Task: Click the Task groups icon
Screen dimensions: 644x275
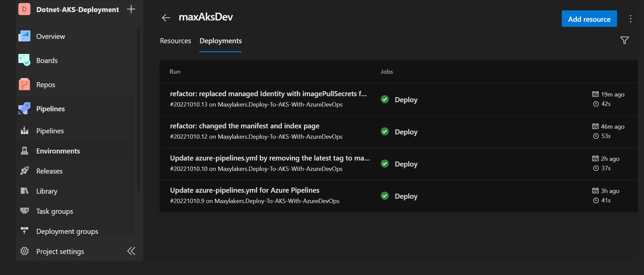Action: 24,211
